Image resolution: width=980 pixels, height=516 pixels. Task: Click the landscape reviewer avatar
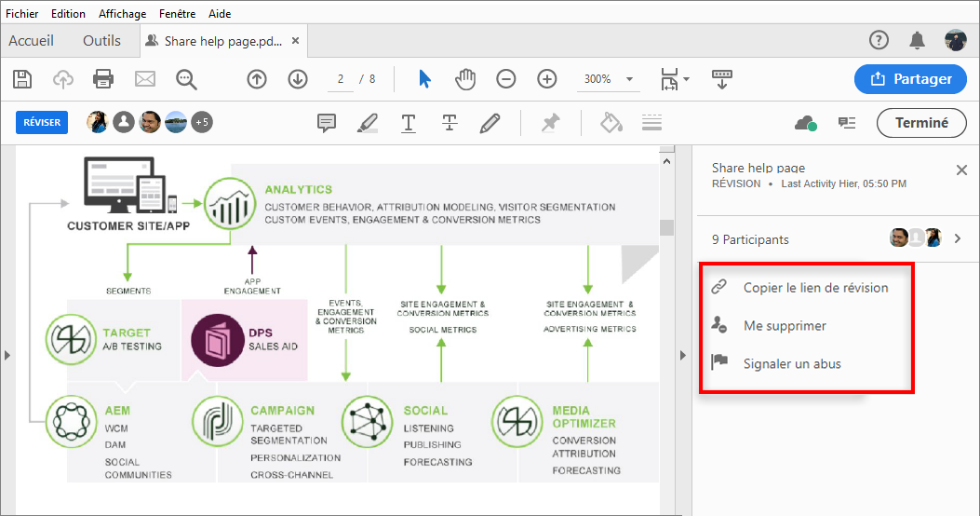(176, 122)
